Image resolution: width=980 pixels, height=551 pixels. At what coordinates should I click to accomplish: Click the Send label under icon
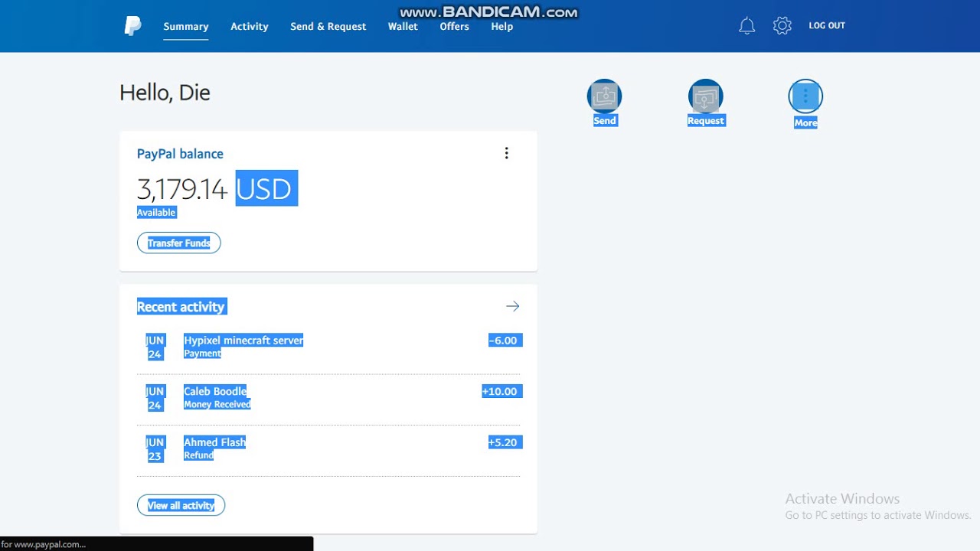(x=605, y=120)
